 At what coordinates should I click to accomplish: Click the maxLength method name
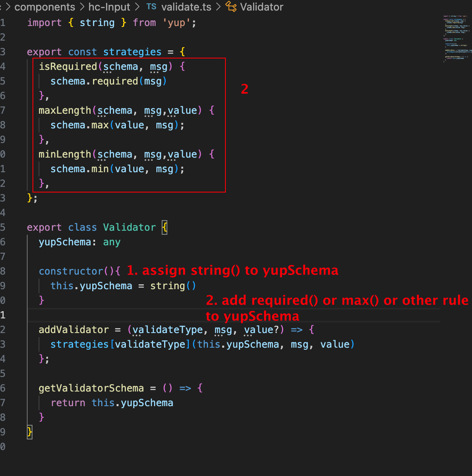[x=65, y=110]
